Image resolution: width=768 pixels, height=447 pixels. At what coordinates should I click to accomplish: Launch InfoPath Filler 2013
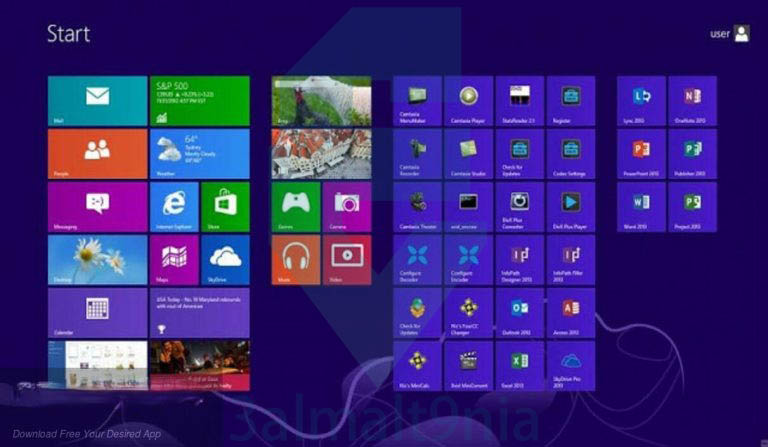coord(571,260)
